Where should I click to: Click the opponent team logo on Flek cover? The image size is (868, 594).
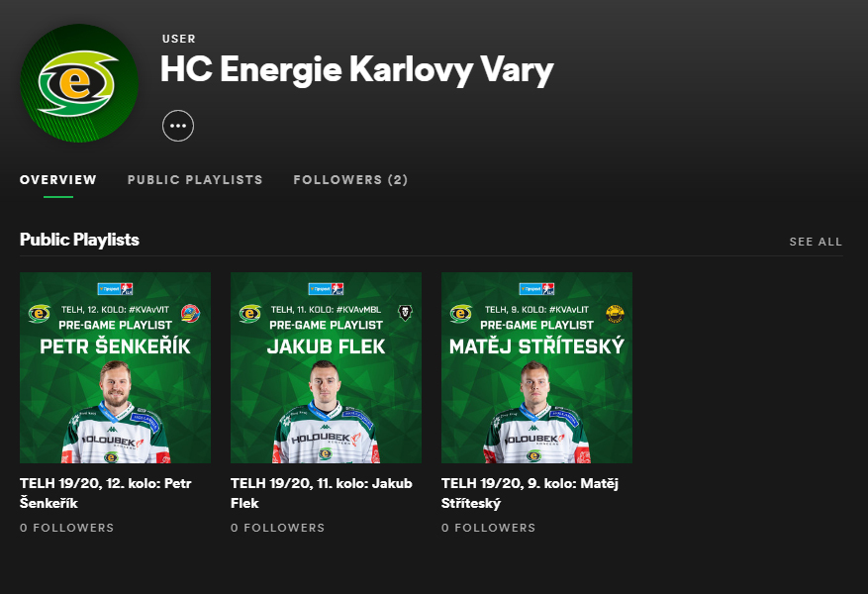pyautogui.click(x=405, y=313)
